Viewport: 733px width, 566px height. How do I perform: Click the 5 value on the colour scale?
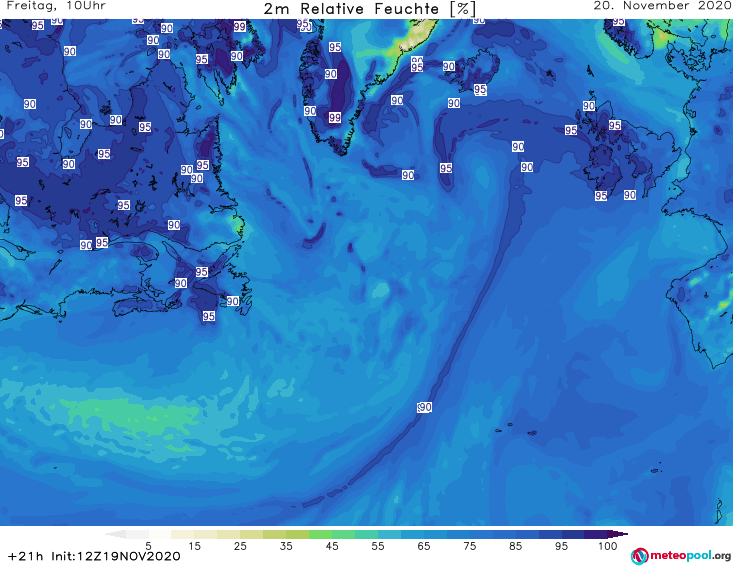(148, 546)
